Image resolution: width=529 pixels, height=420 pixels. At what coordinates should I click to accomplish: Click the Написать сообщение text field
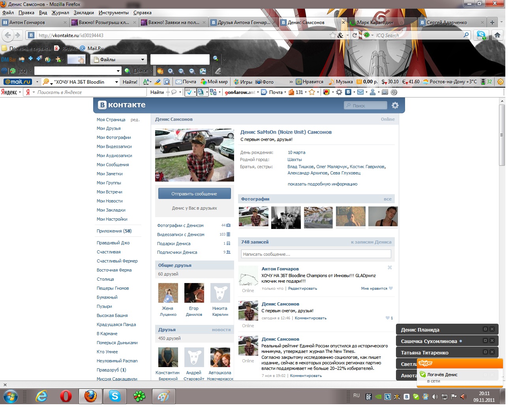(316, 254)
